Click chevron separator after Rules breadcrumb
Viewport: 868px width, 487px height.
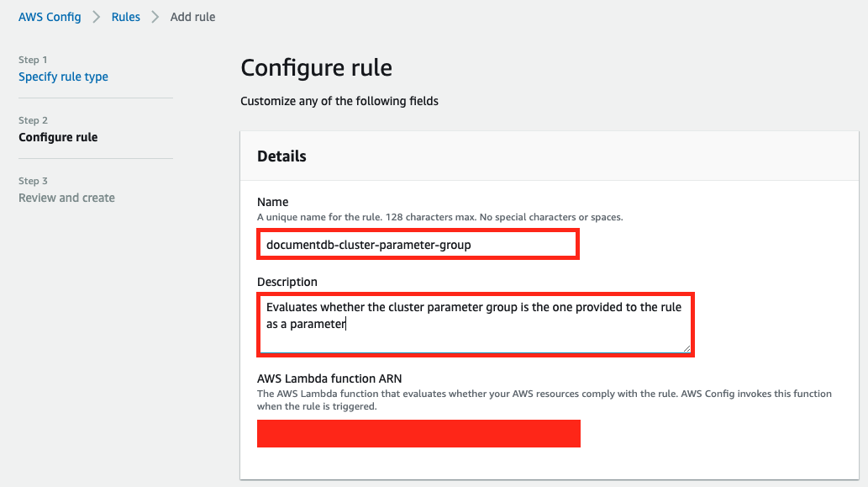click(x=155, y=17)
